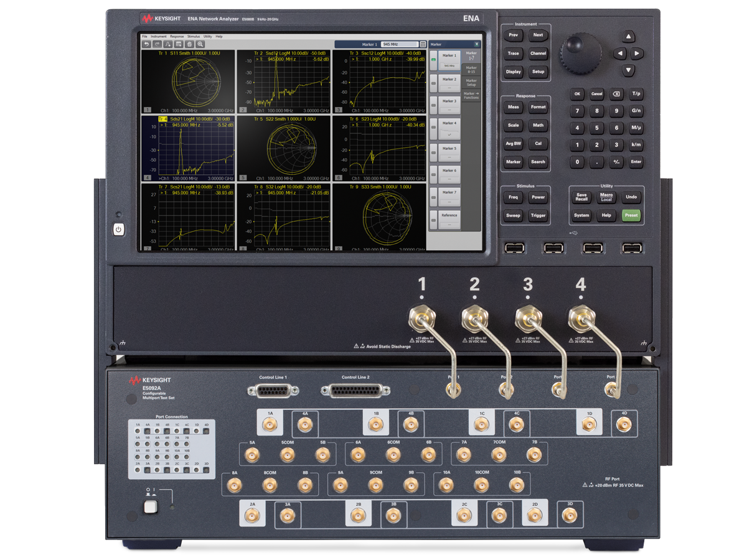Screen dimensions: 747x560
Task: Open the Response menu
Action: (x=177, y=37)
